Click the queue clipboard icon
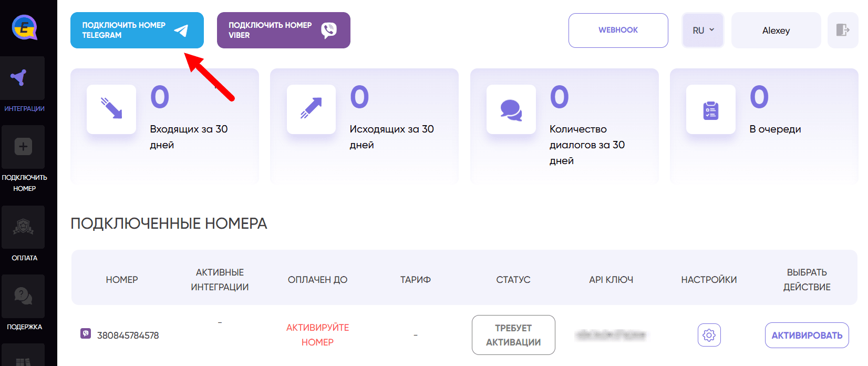The width and height of the screenshot is (868, 366). click(x=711, y=109)
